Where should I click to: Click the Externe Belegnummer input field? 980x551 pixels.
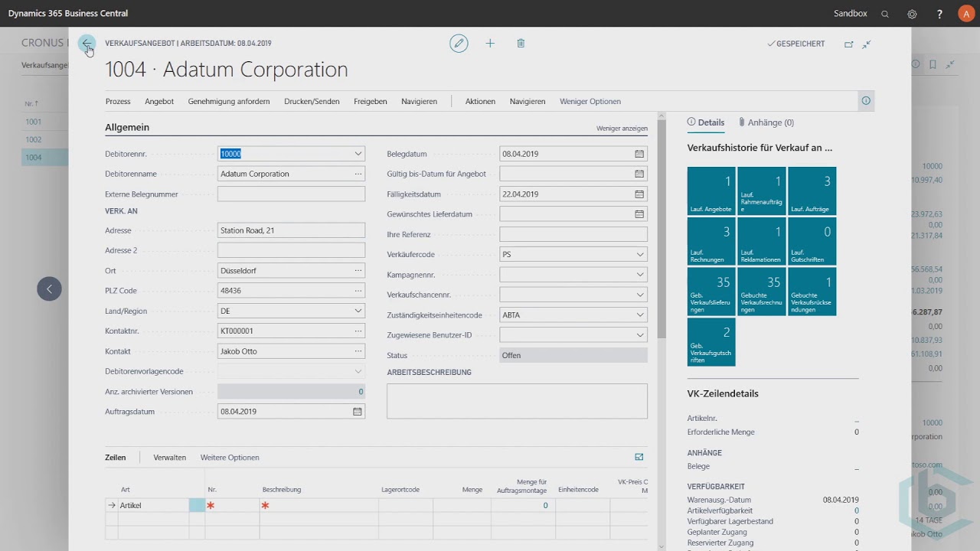coord(291,194)
